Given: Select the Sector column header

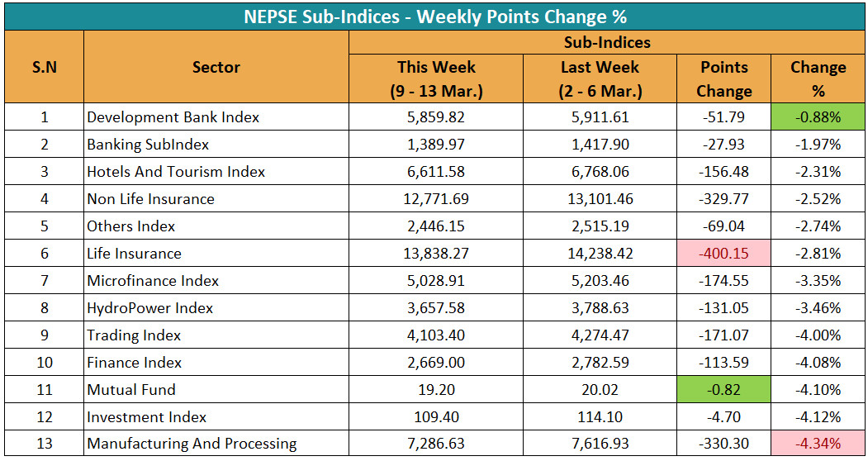Looking at the screenshot, I should [216, 67].
